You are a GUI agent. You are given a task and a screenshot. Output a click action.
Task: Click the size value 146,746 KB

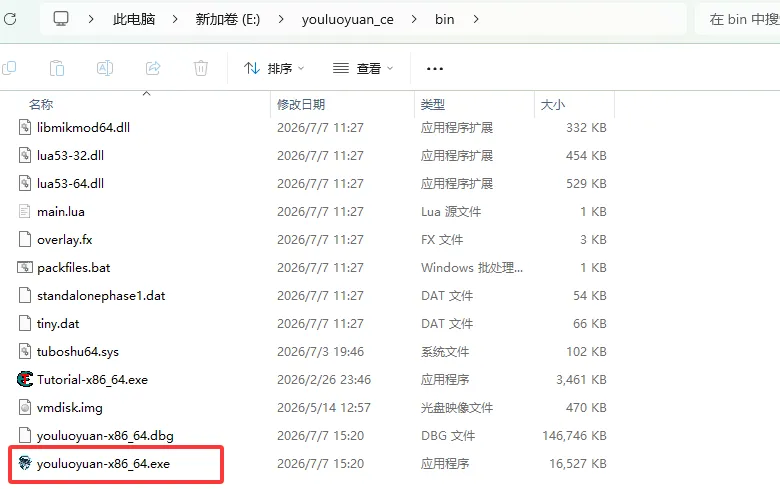[x=575, y=435]
